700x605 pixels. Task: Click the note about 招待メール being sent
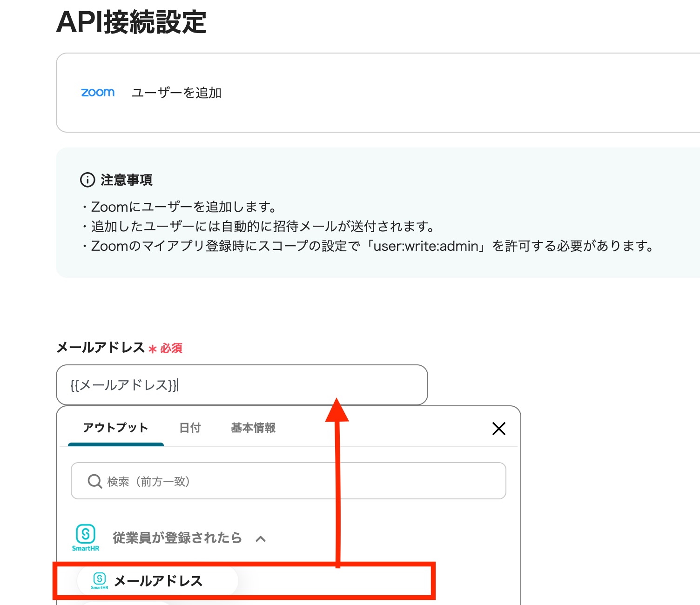258,226
